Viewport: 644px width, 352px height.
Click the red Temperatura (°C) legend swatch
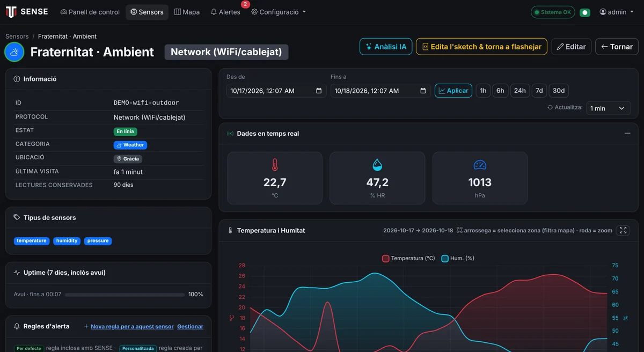tap(385, 259)
